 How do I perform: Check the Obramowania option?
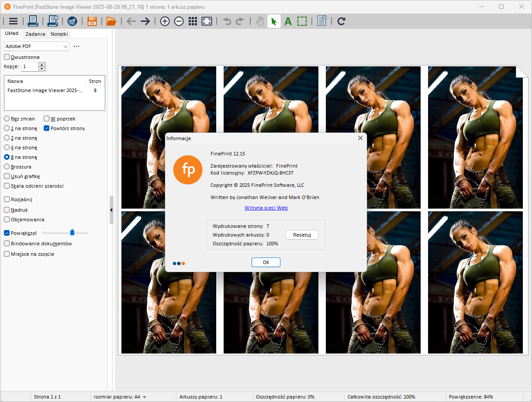[x=24, y=220]
